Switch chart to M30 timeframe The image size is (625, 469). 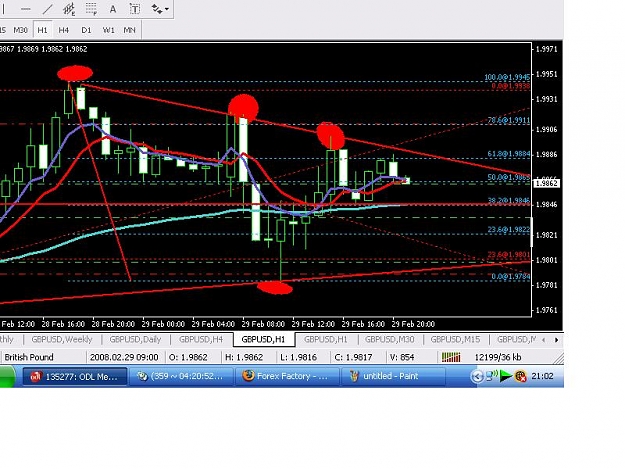[x=20, y=30]
